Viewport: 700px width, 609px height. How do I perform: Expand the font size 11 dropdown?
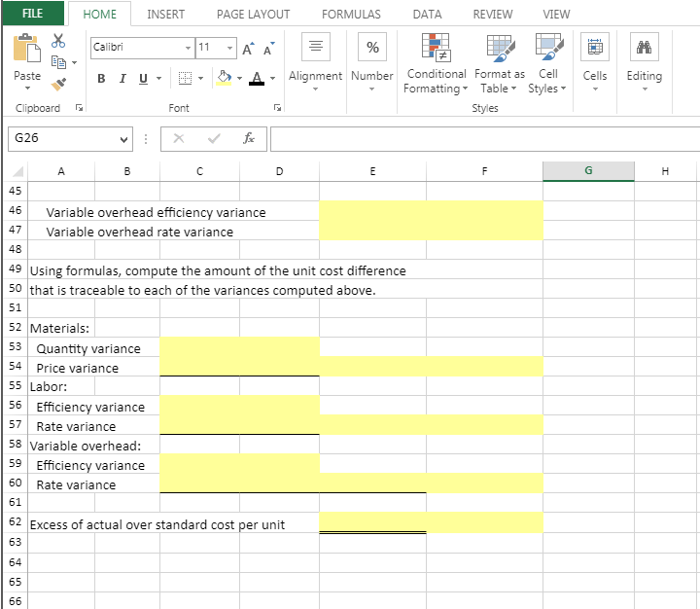(229, 48)
